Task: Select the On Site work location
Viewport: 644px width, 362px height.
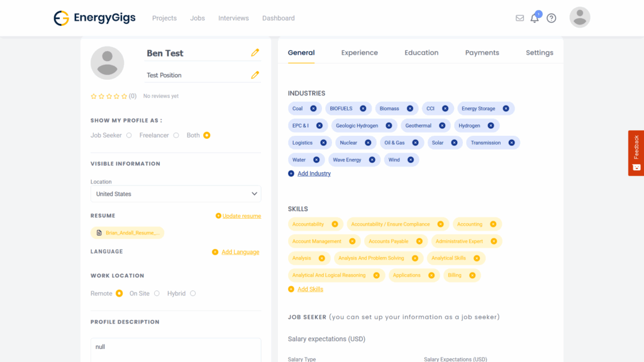Action: [157, 293]
